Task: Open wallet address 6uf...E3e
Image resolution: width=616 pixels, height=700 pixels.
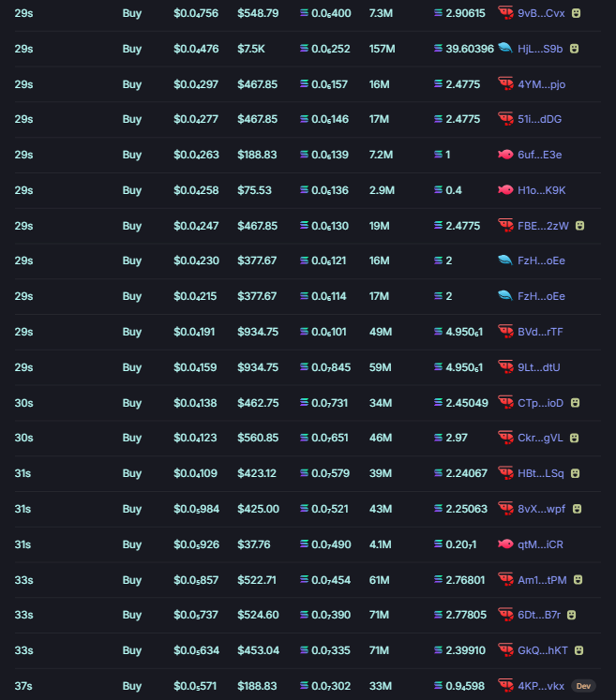Action: point(540,155)
